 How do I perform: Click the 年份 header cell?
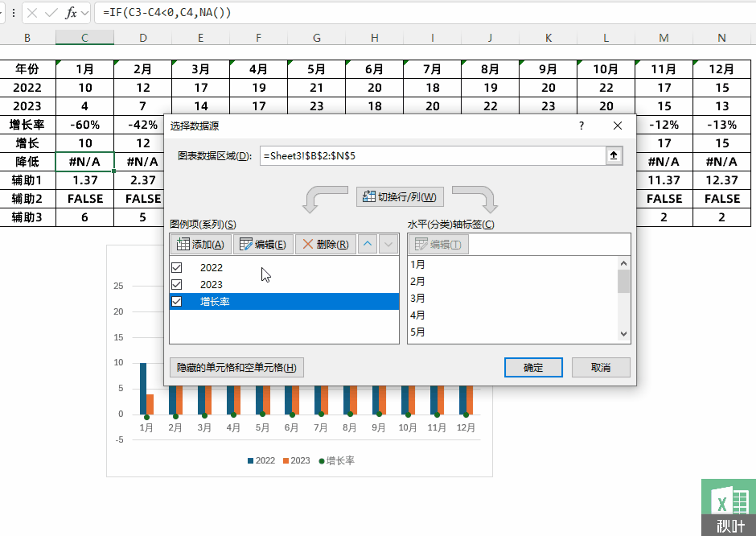27,69
